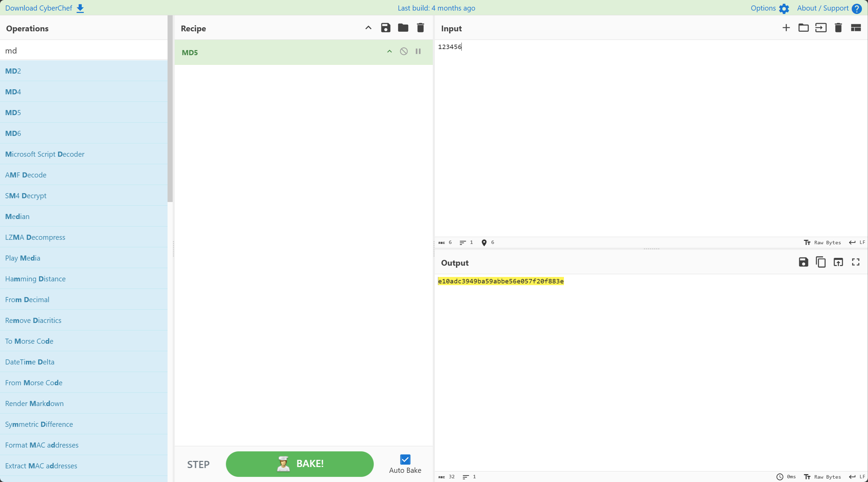Clear input and output with trash icon

pos(838,28)
